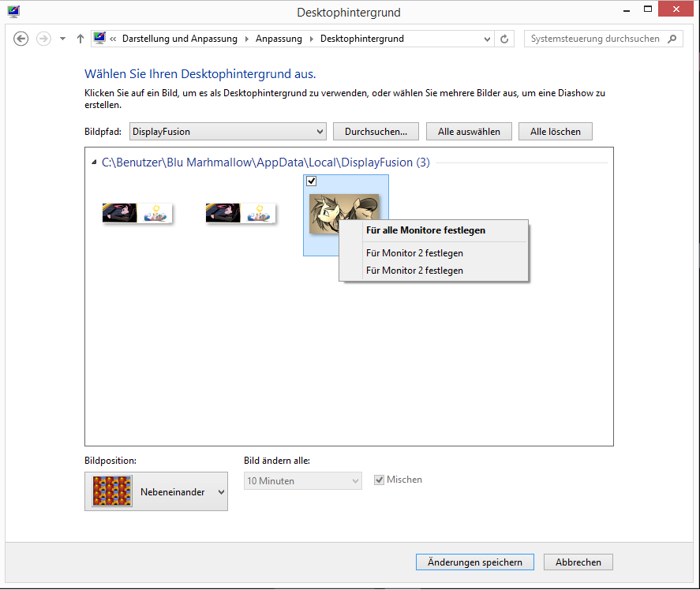Go up one level with up arrow
The height and width of the screenshot is (590, 700).
click(x=80, y=39)
